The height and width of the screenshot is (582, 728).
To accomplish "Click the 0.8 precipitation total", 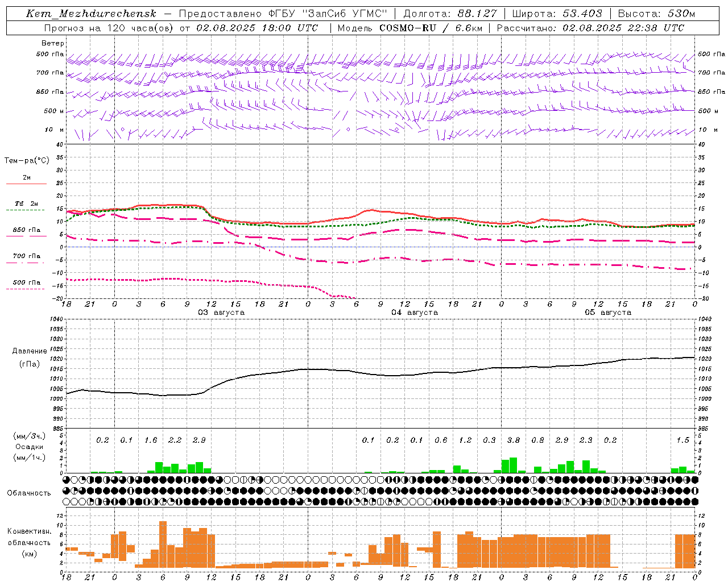I will click(x=537, y=440).
